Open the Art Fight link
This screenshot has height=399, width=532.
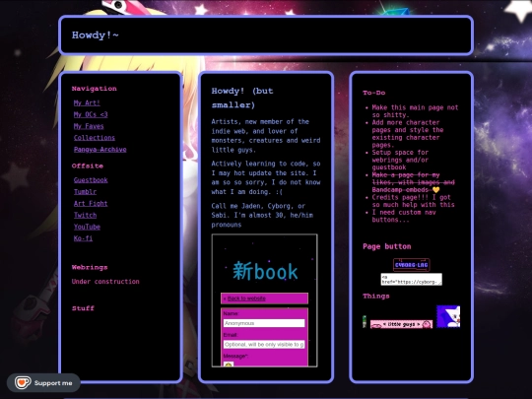pos(91,204)
